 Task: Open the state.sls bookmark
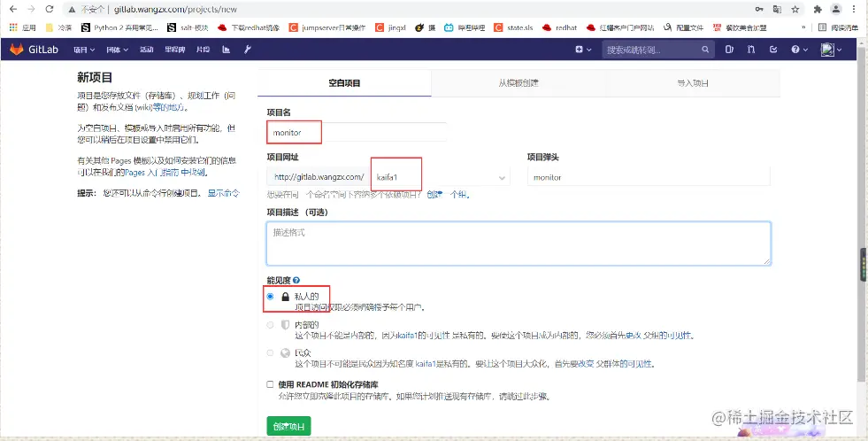tap(514, 27)
